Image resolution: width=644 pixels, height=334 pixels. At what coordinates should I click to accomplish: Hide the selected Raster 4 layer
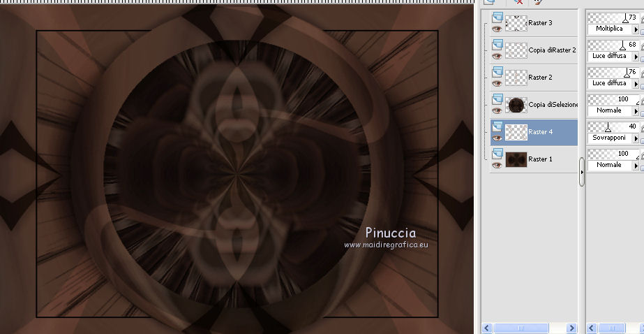pos(497,138)
